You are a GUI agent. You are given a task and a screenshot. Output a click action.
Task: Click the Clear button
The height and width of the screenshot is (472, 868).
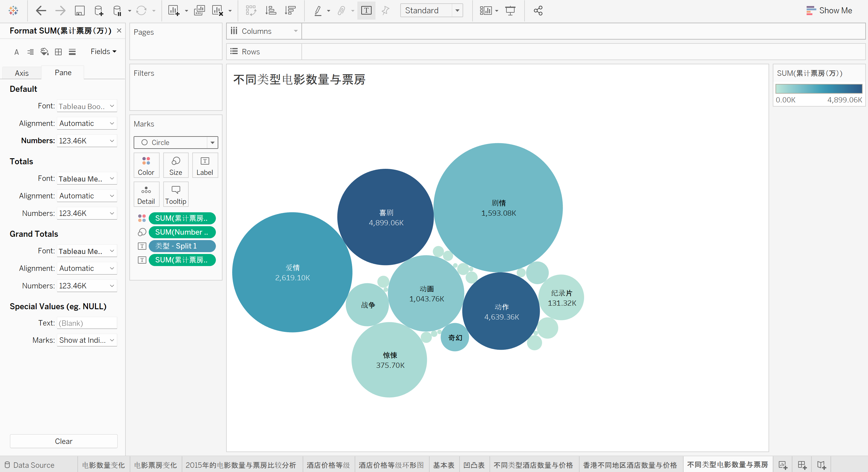[x=64, y=441]
